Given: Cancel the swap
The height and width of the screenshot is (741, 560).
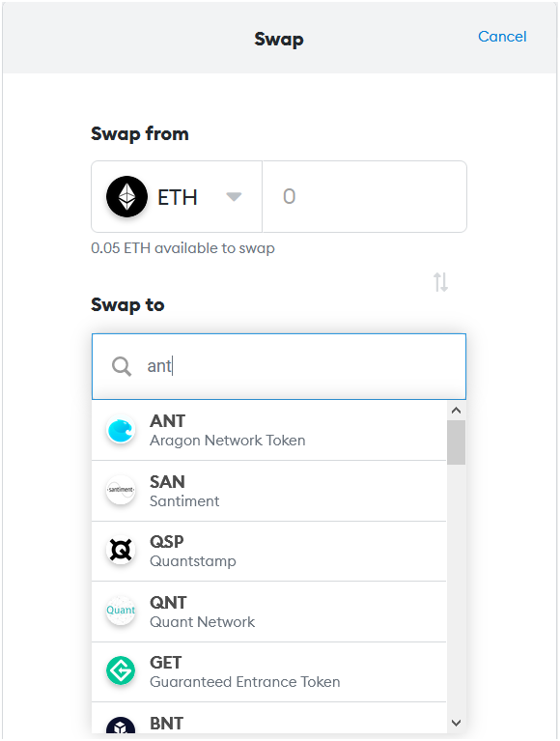Looking at the screenshot, I should tap(502, 37).
